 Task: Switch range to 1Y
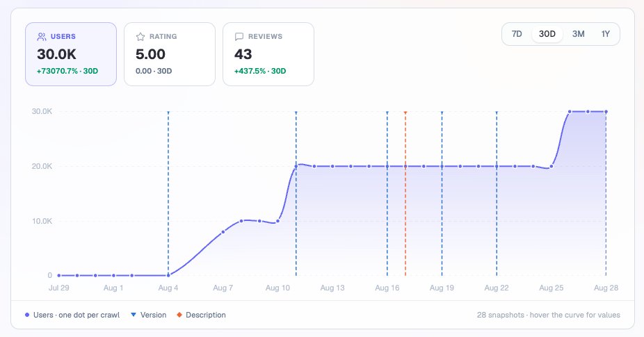point(605,34)
